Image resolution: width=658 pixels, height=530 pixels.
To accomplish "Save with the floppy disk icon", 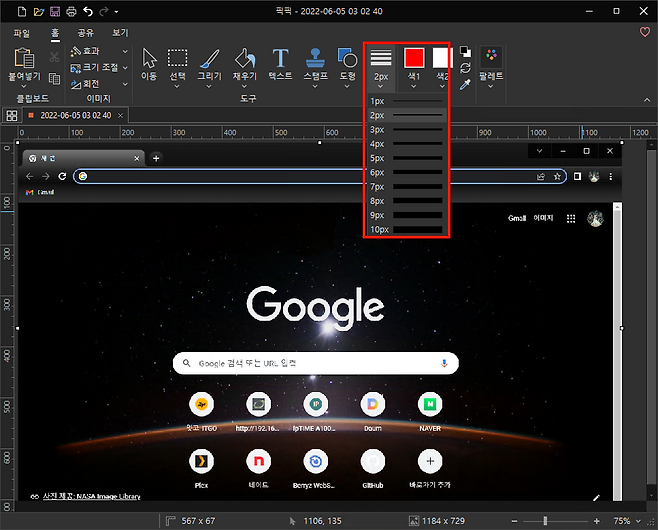I will [x=55, y=11].
